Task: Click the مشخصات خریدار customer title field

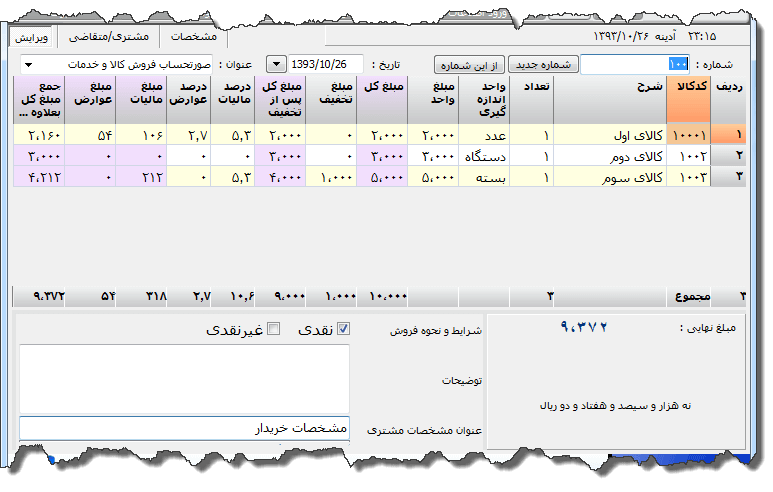Action: point(184,428)
